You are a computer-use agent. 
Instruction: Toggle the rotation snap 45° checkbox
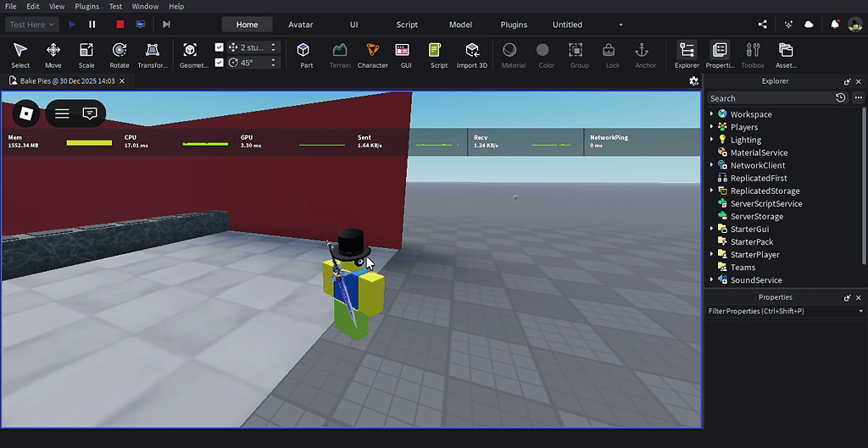(220, 63)
